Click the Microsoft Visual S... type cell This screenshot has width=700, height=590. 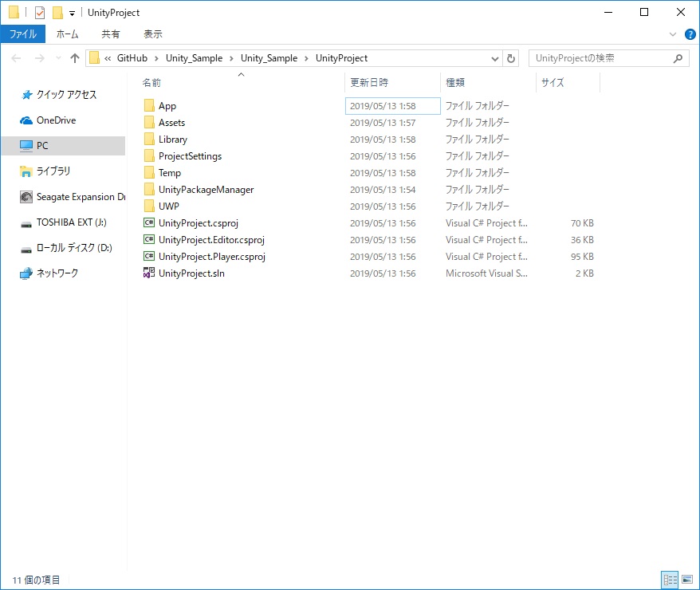click(486, 273)
